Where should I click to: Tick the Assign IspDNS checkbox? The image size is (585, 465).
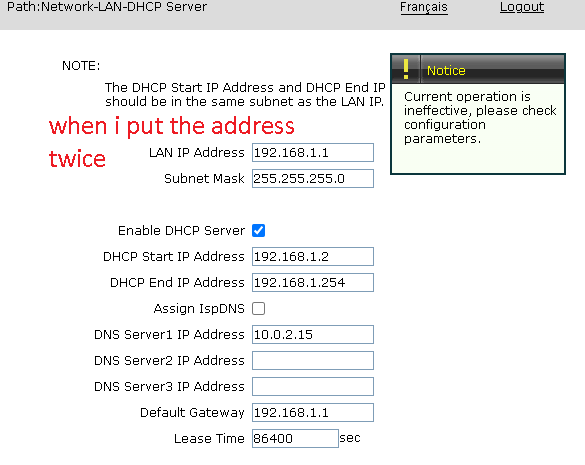pyautogui.click(x=259, y=309)
